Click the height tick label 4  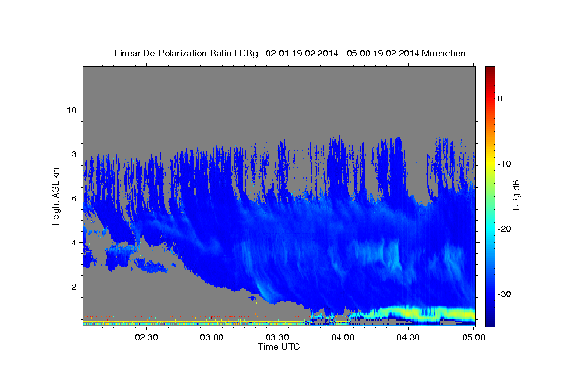73,242
